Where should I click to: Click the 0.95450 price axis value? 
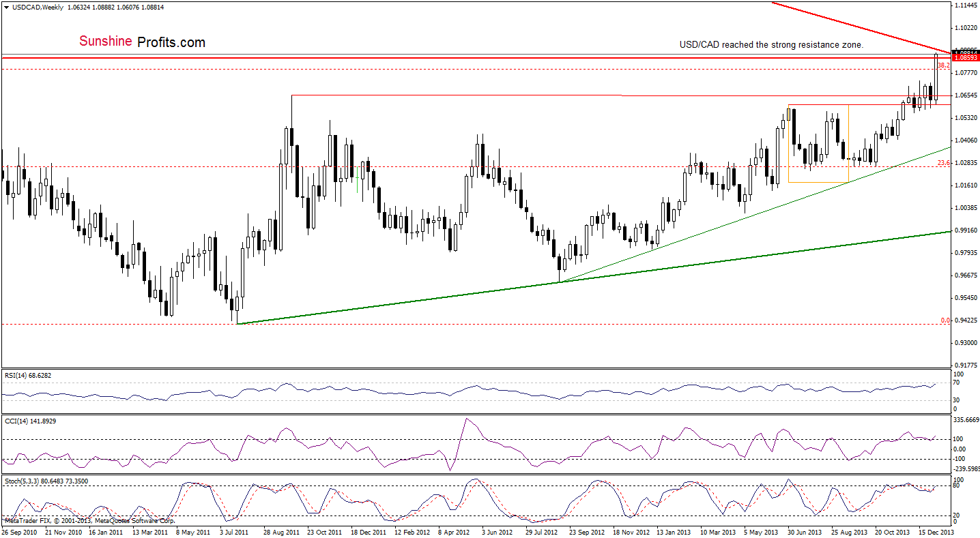click(x=967, y=298)
